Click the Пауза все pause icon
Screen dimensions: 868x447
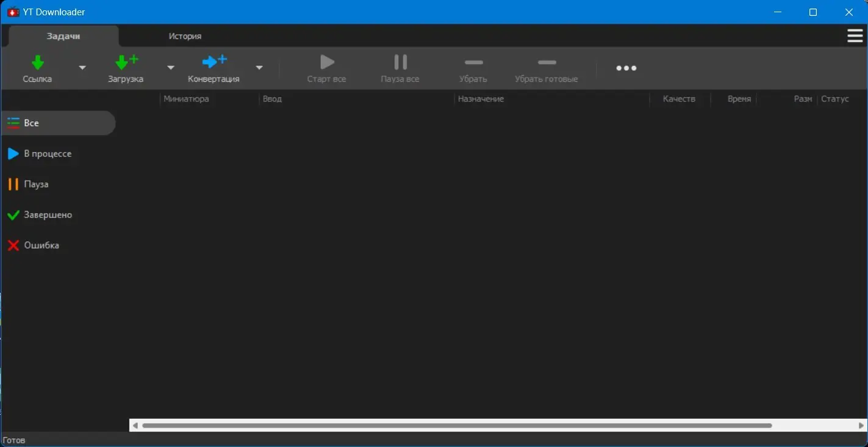400,62
